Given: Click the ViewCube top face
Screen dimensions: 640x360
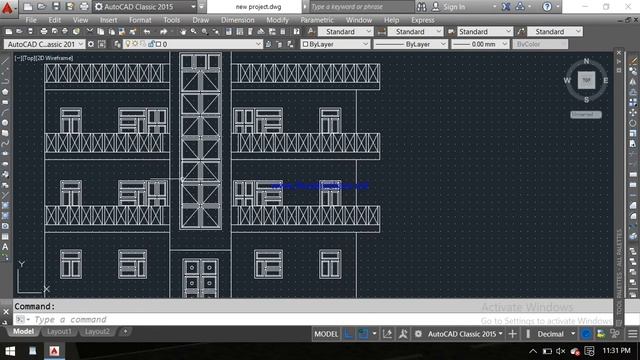Looking at the screenshot, I should point(586,80).
